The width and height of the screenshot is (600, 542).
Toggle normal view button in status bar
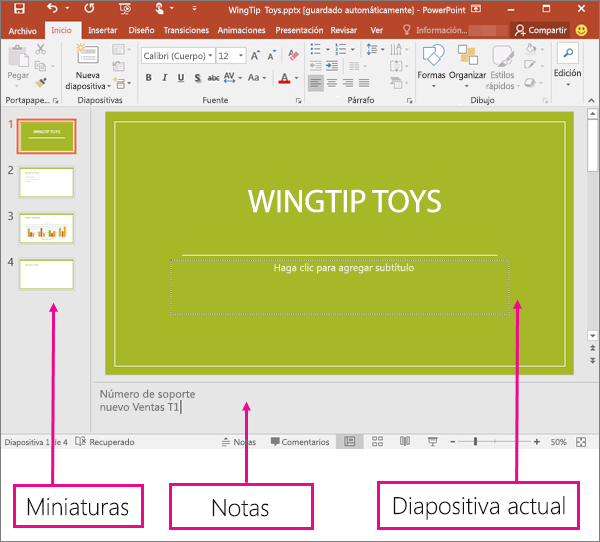pos(349,441)
